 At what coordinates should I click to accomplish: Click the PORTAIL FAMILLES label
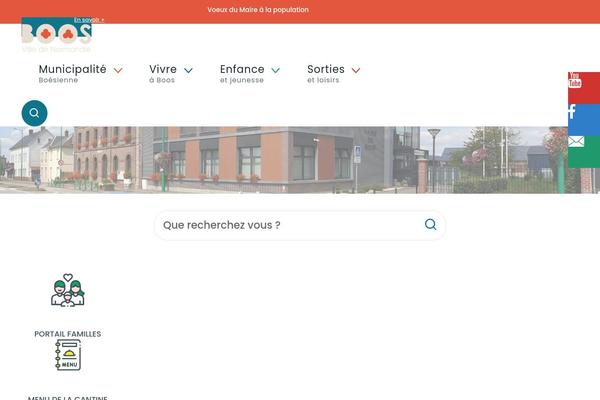(68, 334)
